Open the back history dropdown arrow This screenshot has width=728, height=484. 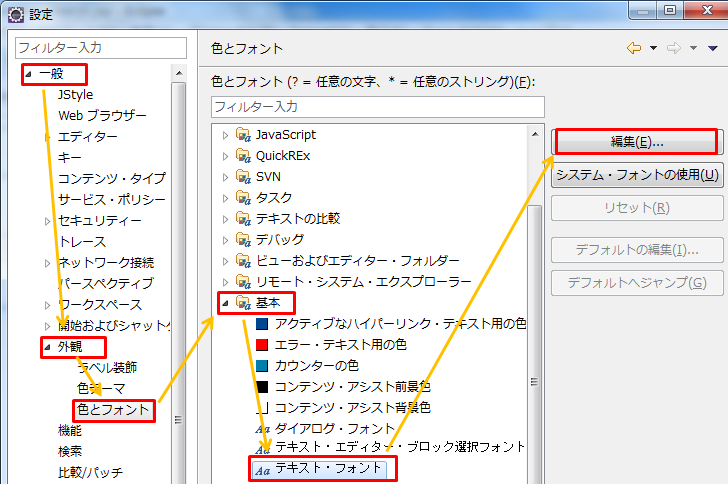coord(653,48)
